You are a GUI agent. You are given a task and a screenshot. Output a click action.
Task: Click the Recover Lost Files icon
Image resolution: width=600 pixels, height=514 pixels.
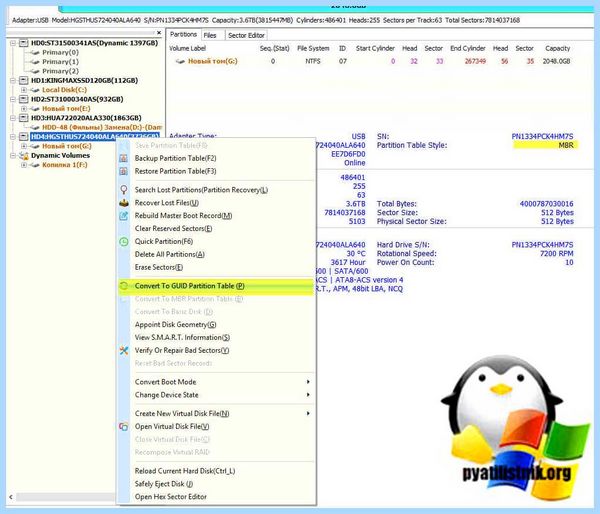(x=124, y=203)
